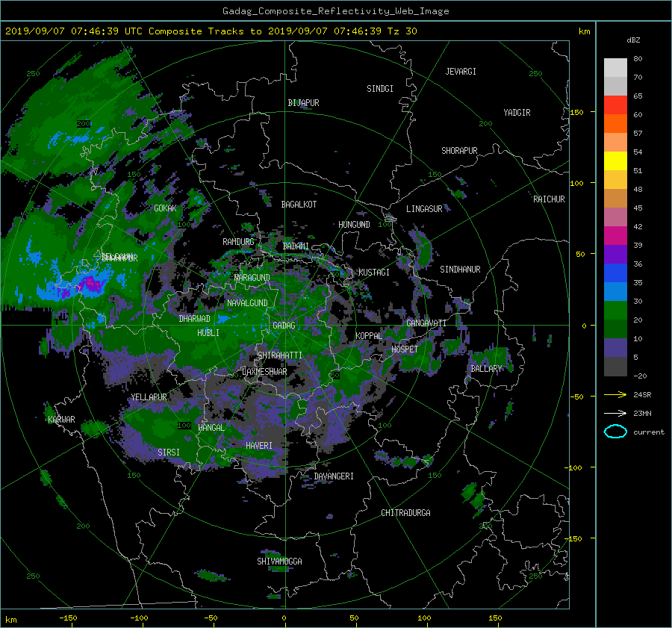Viewport: 672px width, 628px height.
Task: Select the red swatch in dBZ legend
Action: (615, 105)
